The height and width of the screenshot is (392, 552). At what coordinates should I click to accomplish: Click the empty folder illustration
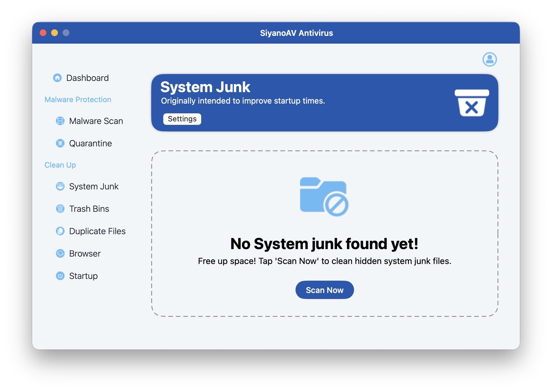[324, 197]
